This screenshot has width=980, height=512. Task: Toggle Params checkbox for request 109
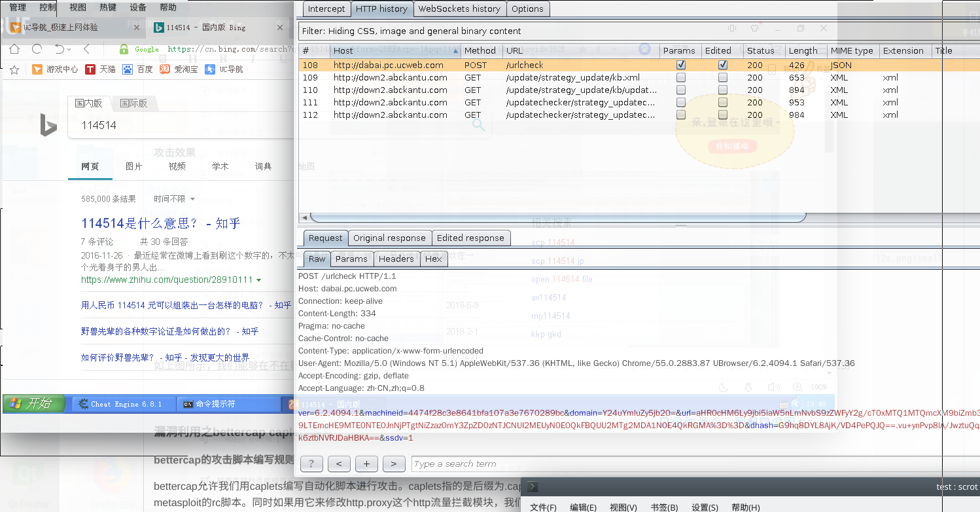pyautogui.click(x=681, y=77)
